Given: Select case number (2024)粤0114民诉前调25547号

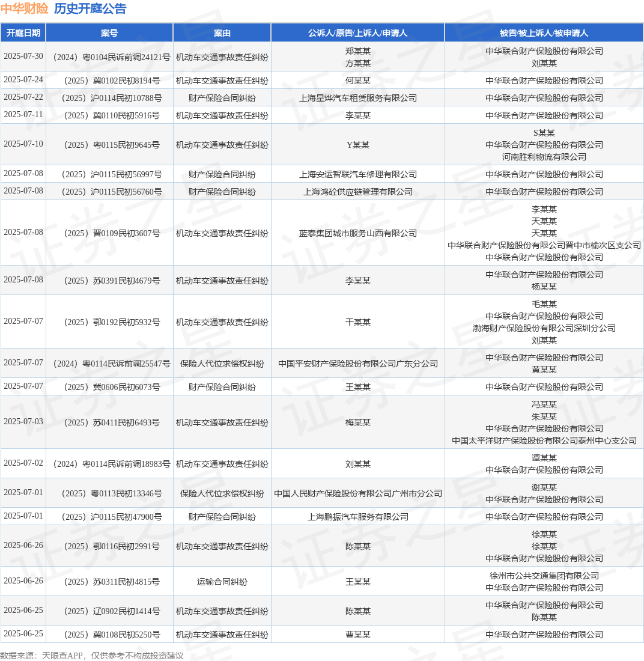Looking at the screenshot, I should coord(109,364).
